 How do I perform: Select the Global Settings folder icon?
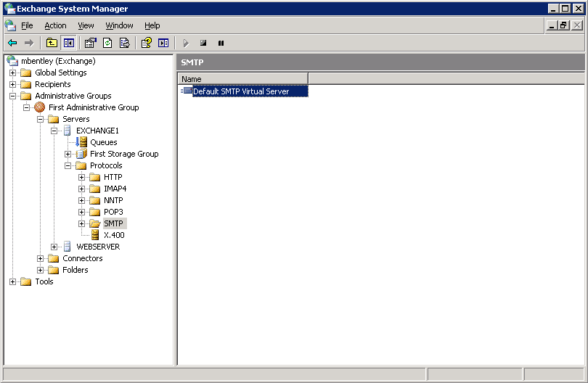[26, 73]
